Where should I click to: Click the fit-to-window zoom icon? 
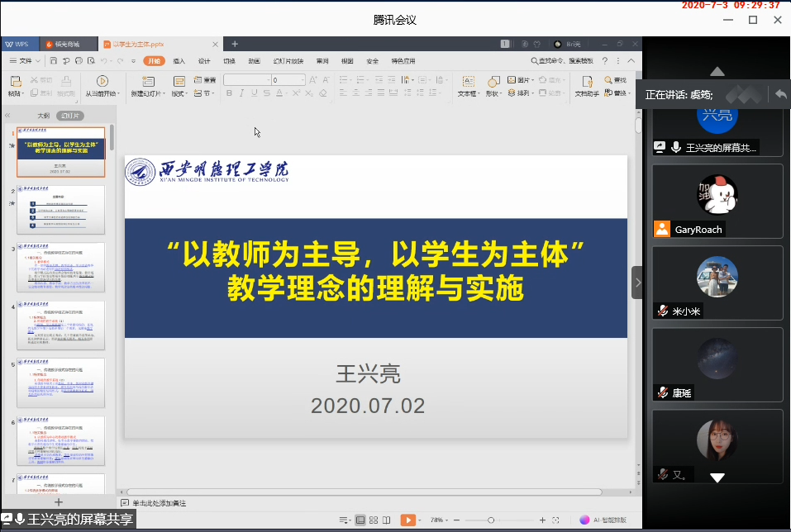pos(555,520)
